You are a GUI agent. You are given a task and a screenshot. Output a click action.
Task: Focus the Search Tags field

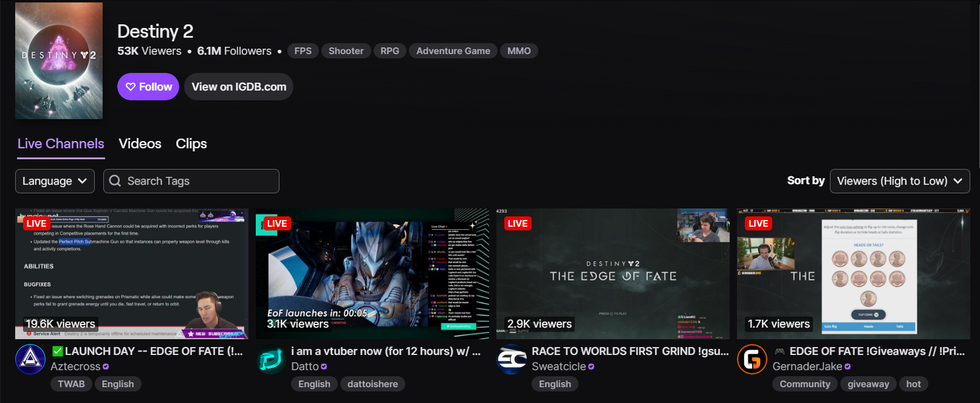click(191, 181)
